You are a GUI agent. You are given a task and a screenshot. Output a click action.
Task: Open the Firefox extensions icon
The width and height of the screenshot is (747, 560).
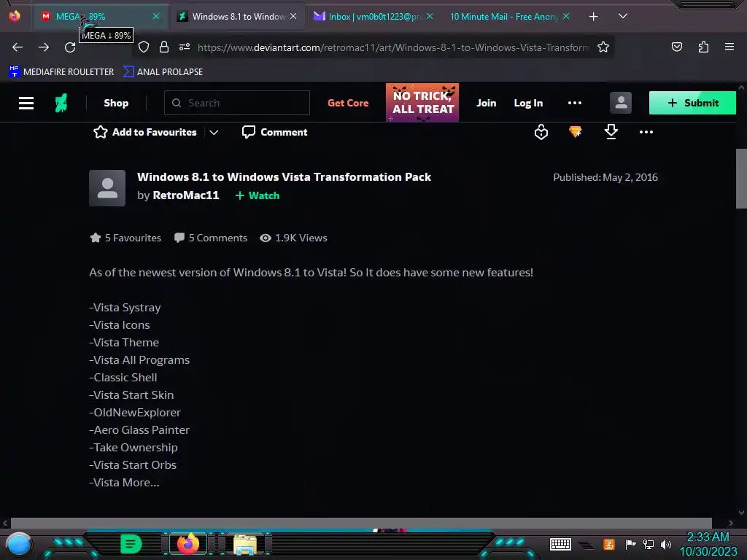(x=703, y=47)
